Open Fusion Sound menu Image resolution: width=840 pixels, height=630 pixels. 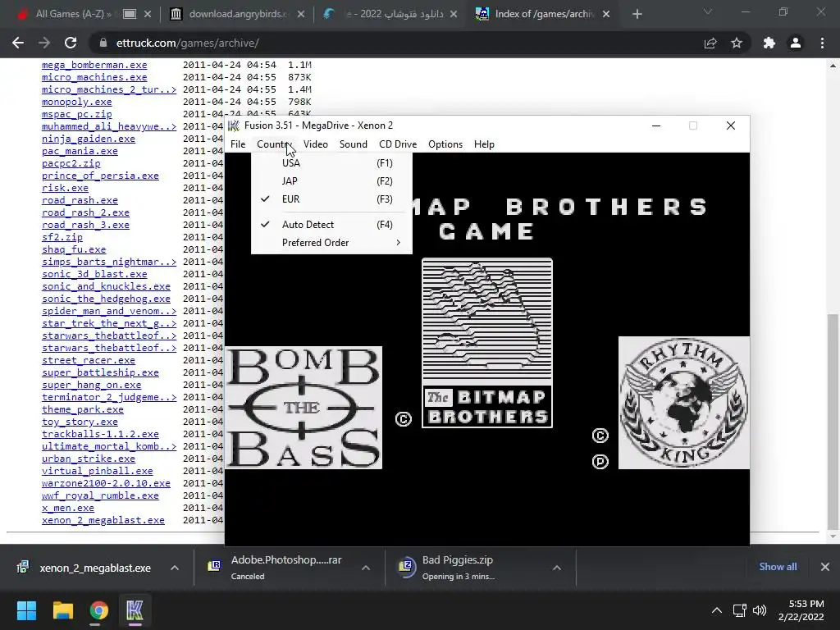point(353,144)
